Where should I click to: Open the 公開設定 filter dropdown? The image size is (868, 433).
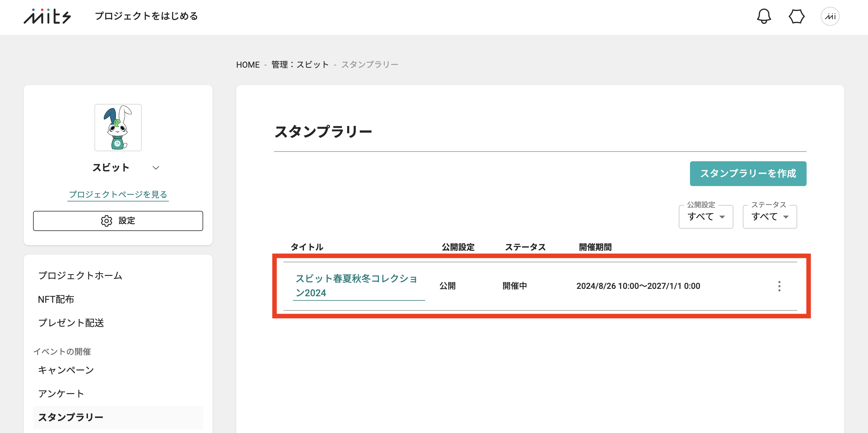click(x=706, y=216)
